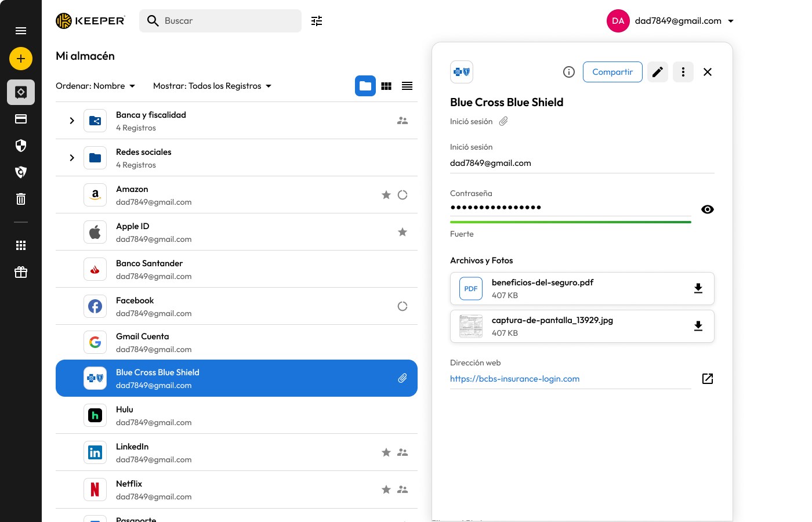Viewport: 812px width, 522px height.
Task: Expand the Redes sociales folder
Action: pyautogui.click(x=72, y=158)
